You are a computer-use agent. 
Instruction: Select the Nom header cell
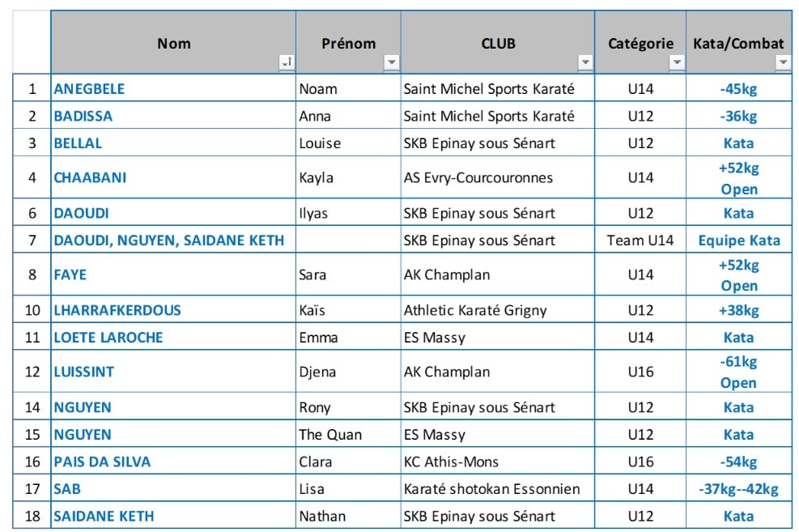[x=173, y=43]
